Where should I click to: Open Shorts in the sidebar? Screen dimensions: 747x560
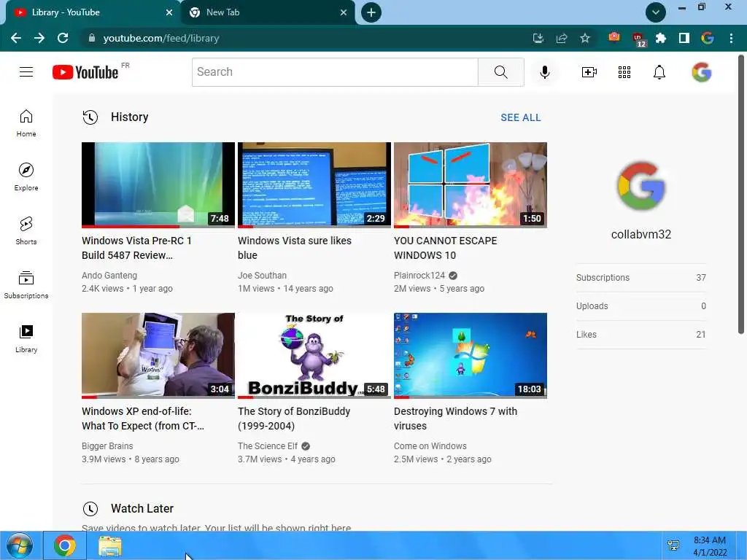tap(26, 230)
